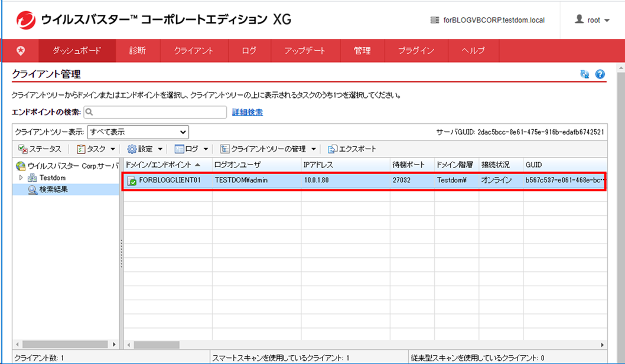Screen dimensions: 625x364
Task: Switch to the クライアント tab
Action: (193, 50)
